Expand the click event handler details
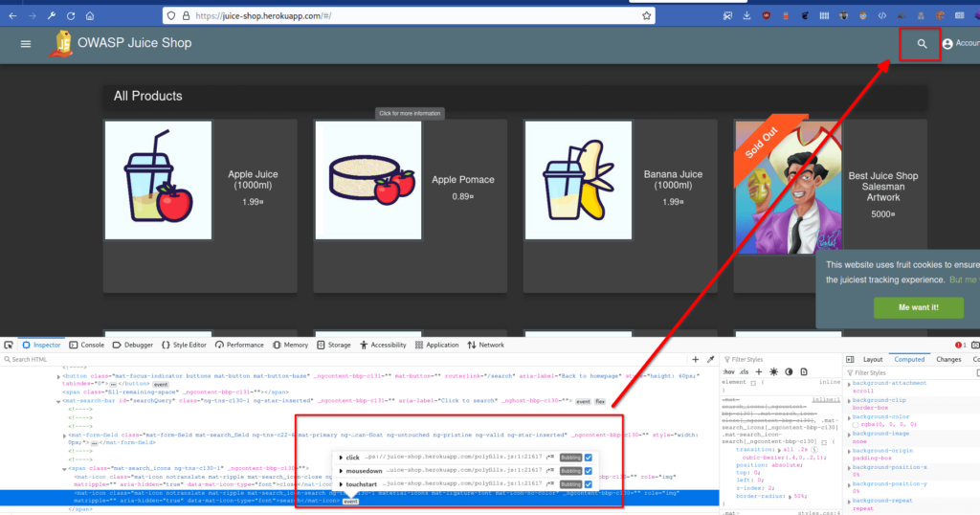 [x=340, y=458]
